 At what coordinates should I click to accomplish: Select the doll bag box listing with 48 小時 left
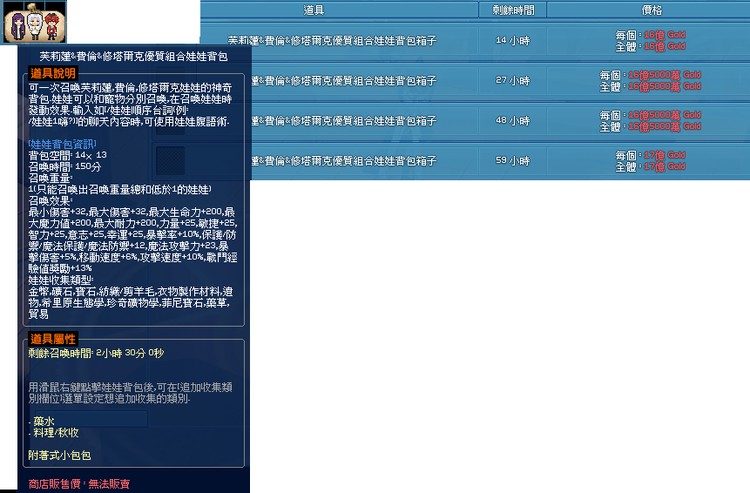pyautogui.click(x=500, y=121)
